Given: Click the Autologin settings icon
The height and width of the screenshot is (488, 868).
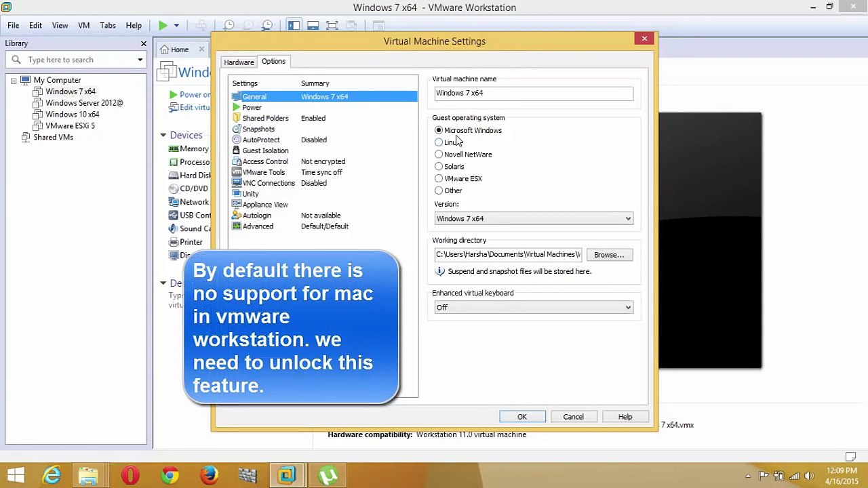Looking at the screenshot, I should 236,216.
